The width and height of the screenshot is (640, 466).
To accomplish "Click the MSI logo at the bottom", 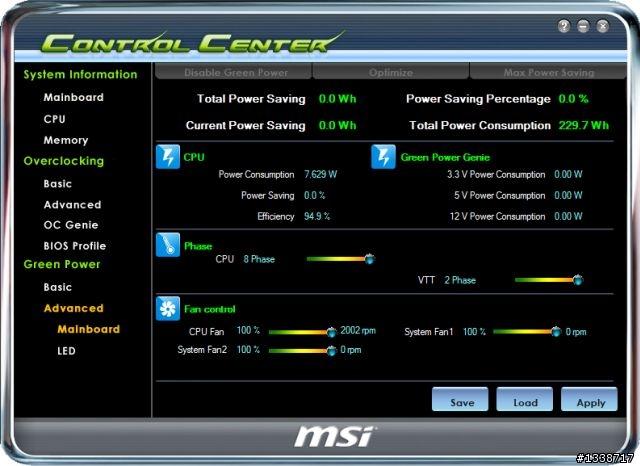I will 335,436.
